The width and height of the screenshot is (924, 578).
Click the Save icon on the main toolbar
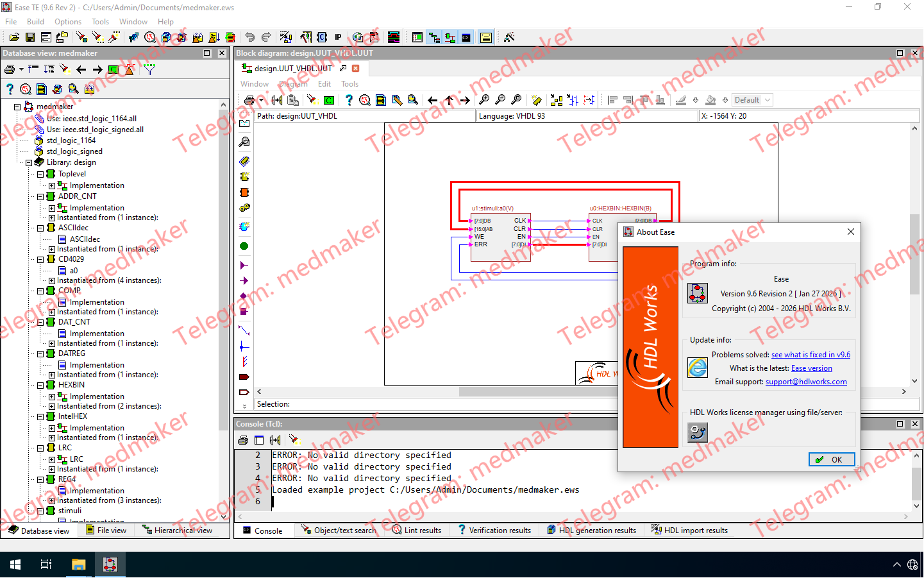[29, 37]
